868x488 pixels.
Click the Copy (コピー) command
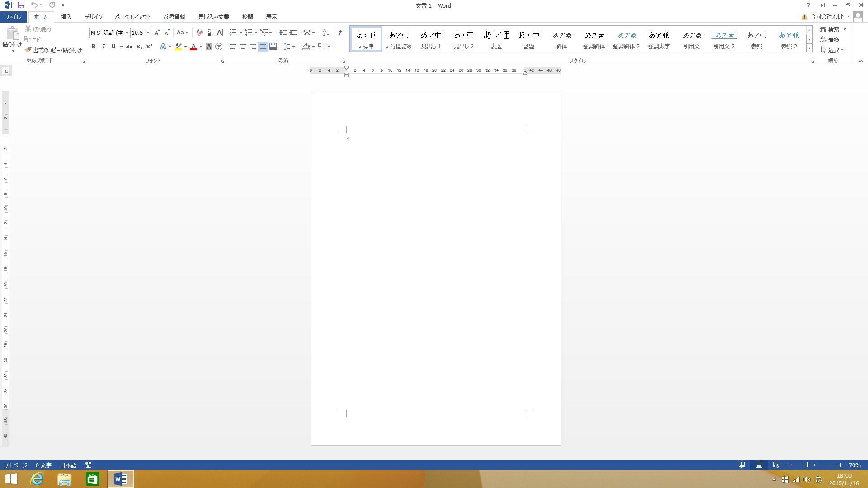pos(35,40)
